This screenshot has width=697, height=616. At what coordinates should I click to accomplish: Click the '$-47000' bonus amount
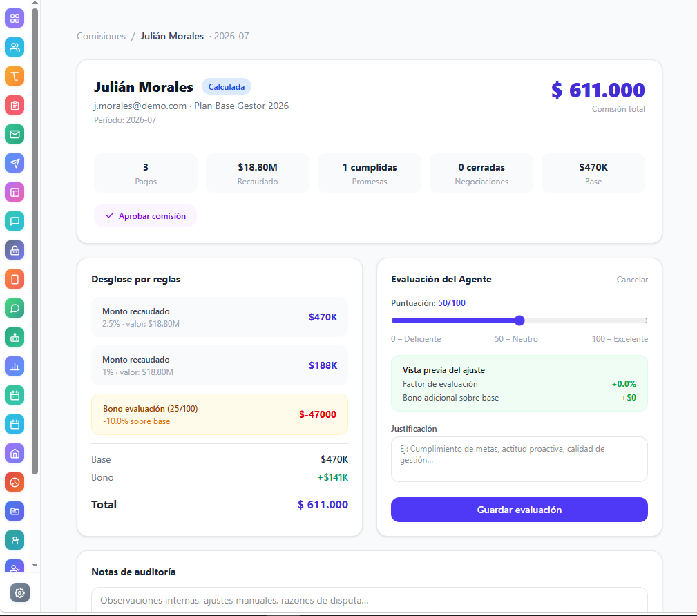point(317,414)
